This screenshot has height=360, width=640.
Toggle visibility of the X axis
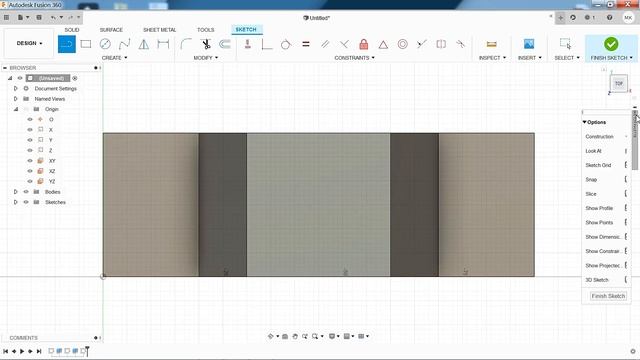point(30,130)
